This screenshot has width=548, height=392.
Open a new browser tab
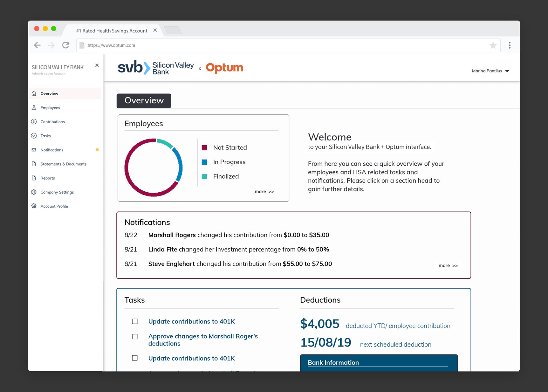pyautogui.click(x=173, y=30)
